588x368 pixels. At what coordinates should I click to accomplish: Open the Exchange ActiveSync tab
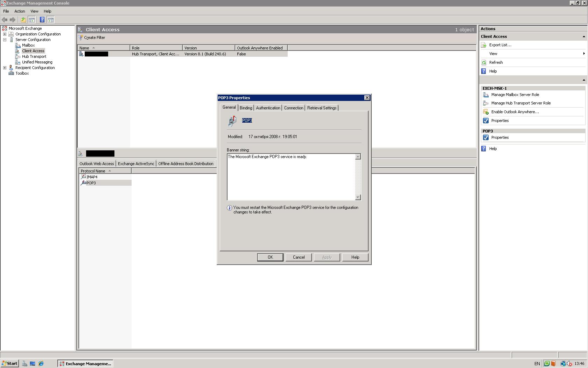coord(136,164)
